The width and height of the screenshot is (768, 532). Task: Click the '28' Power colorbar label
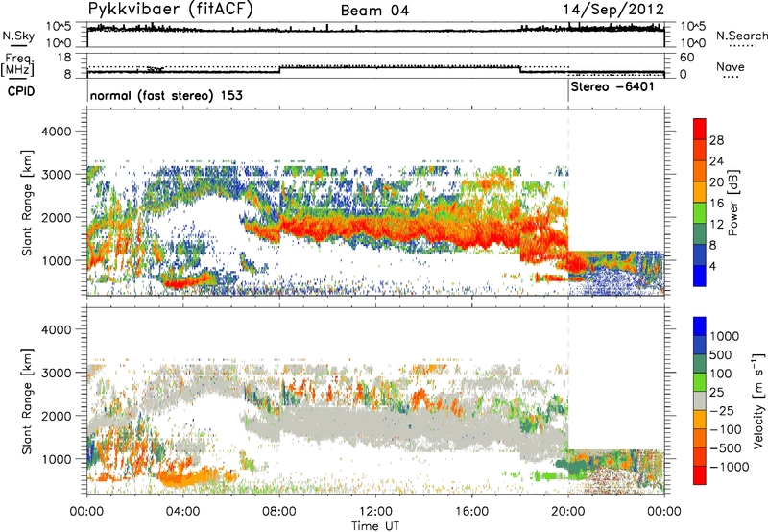click(x=716, y=140)
